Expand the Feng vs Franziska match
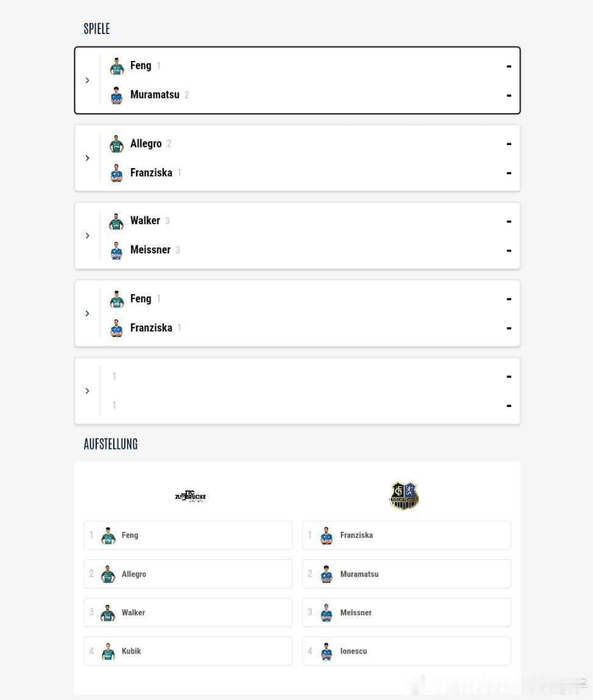593x700 pixels. (88, 313)
